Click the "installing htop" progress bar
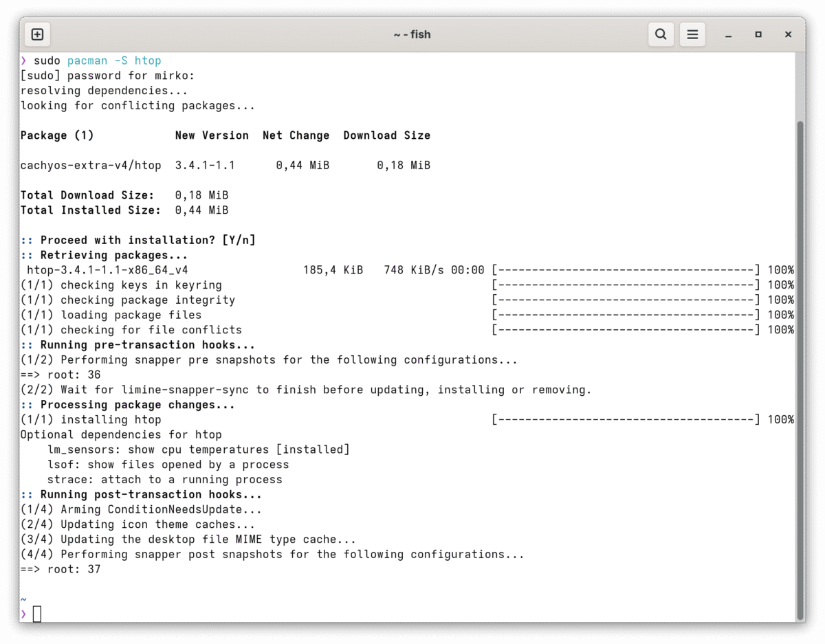Screen dimensions: 825x644 [626, 419]
